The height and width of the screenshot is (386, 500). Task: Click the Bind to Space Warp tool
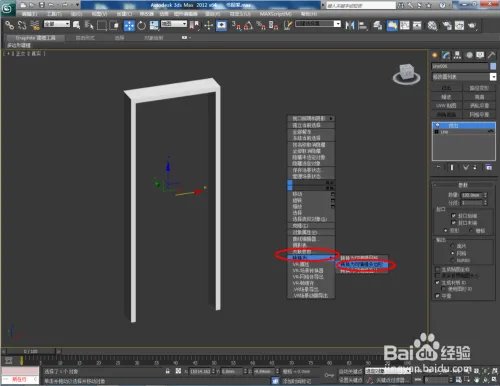[35, 25]
